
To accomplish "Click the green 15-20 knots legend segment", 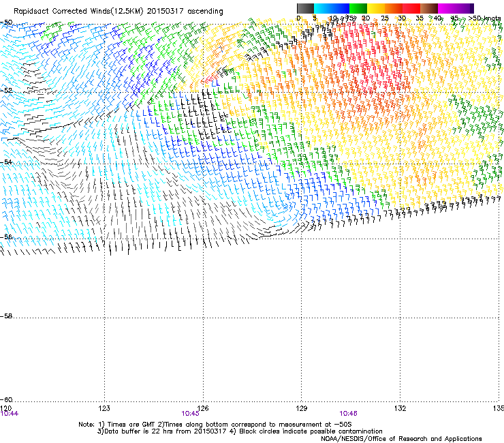I will point(358,8).
